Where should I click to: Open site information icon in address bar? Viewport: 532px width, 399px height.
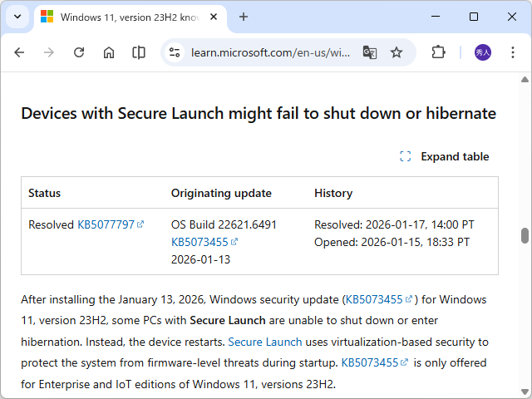175,52
